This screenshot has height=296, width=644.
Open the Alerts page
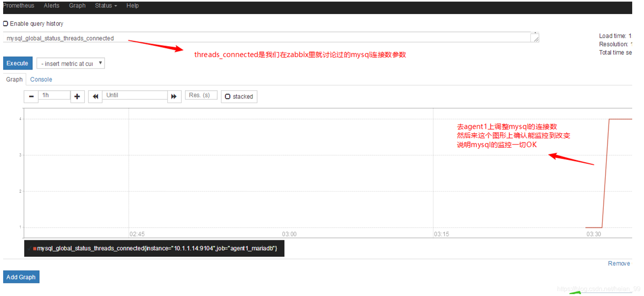52,5
